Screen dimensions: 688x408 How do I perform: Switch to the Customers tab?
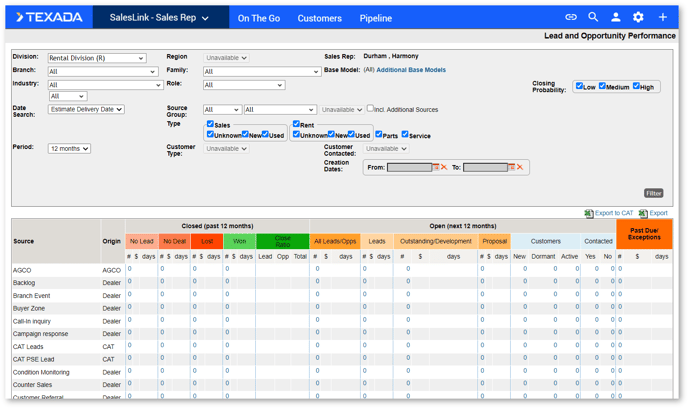click(x=319, y=18)
